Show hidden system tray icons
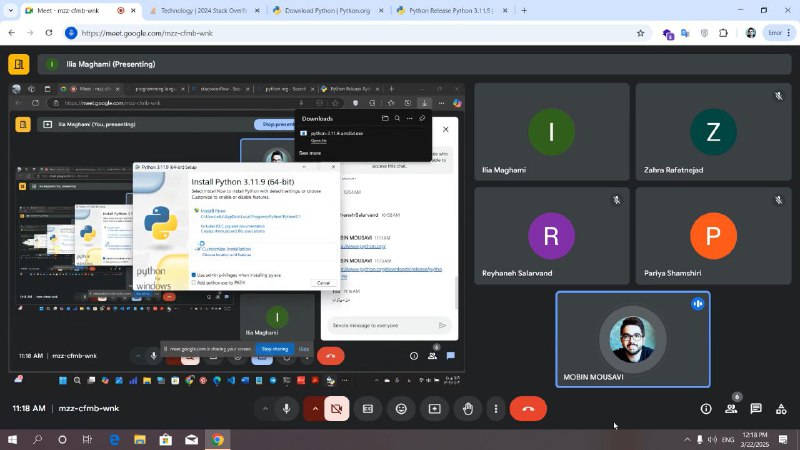 click(687, 439)
